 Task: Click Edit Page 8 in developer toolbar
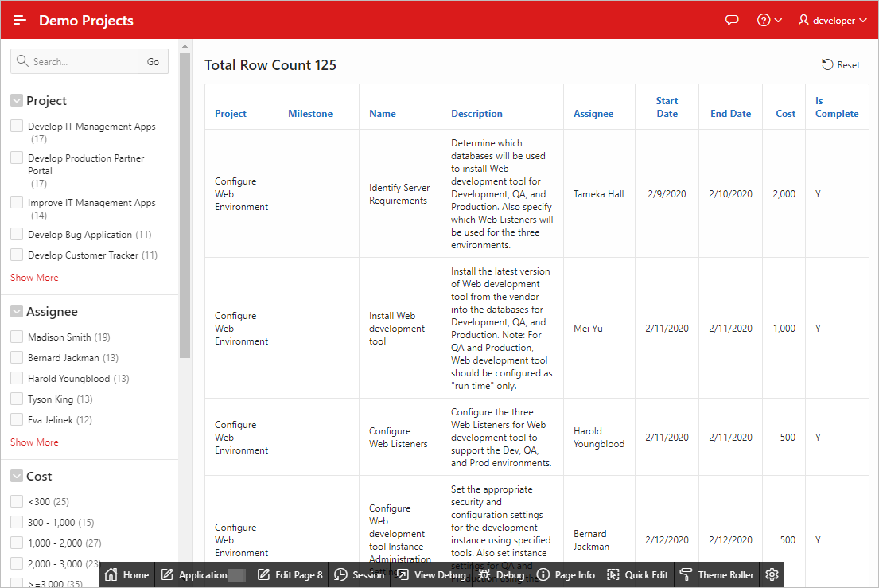(290, 574)
